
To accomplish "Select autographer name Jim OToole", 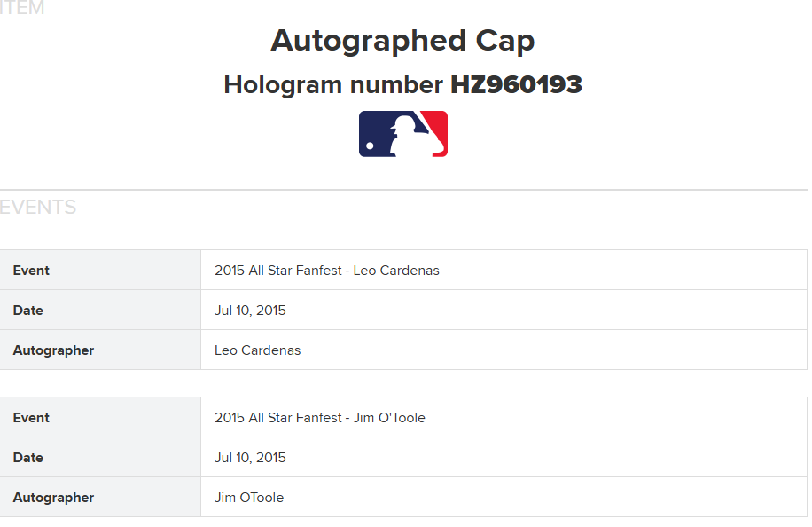I will (249, 498).
